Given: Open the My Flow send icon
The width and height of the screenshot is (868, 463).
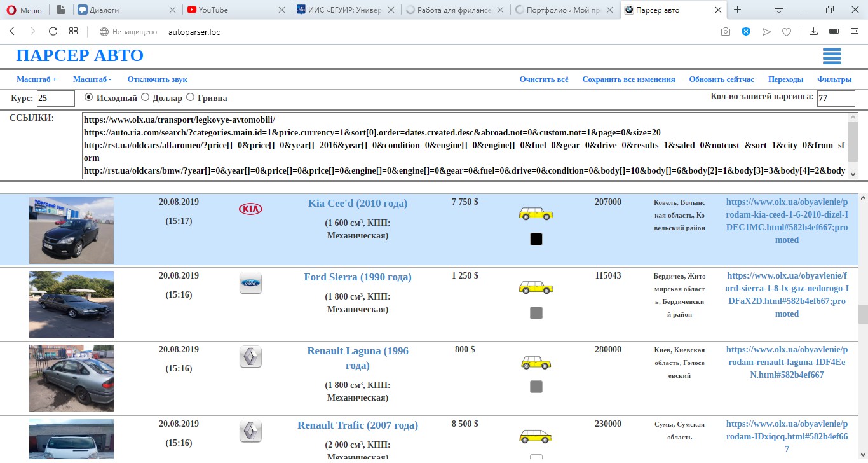Looking at the screenshot, I should (766, 32).
